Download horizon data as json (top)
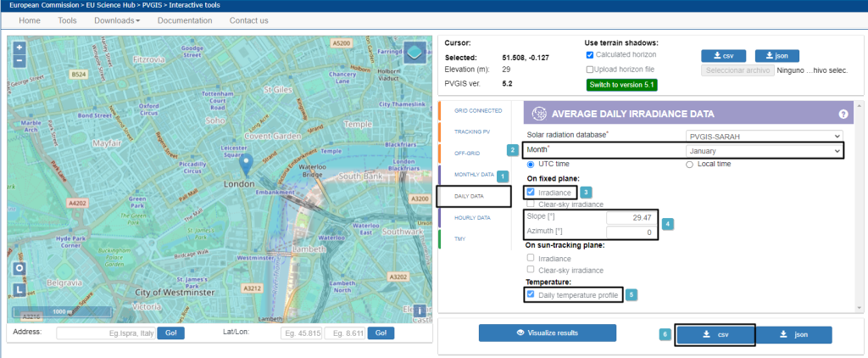The height and width of the screenshot is (358, 868). point(776,55)
